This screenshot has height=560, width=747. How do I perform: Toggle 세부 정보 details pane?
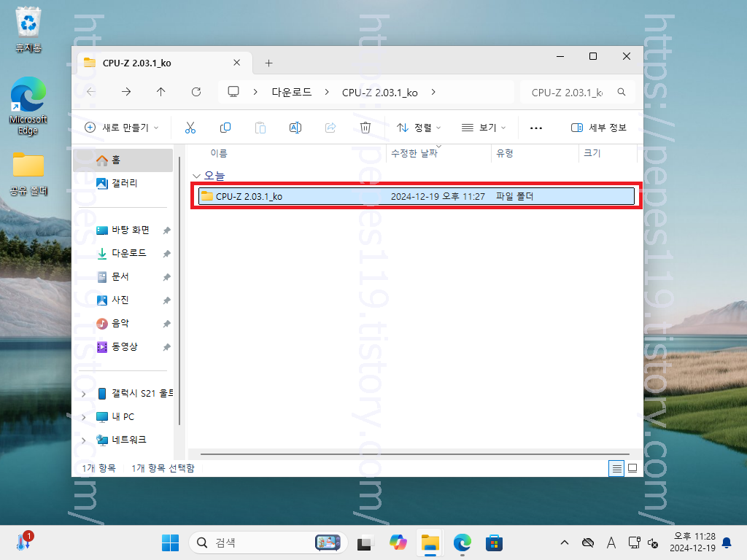pos(599,128)
